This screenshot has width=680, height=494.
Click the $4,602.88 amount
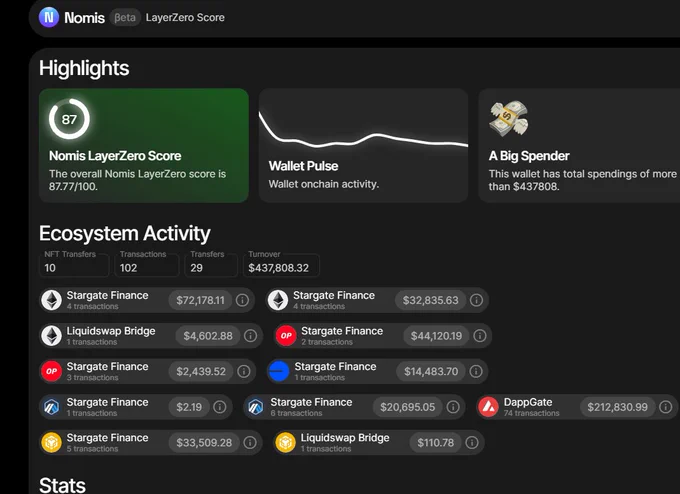[208, 336]
